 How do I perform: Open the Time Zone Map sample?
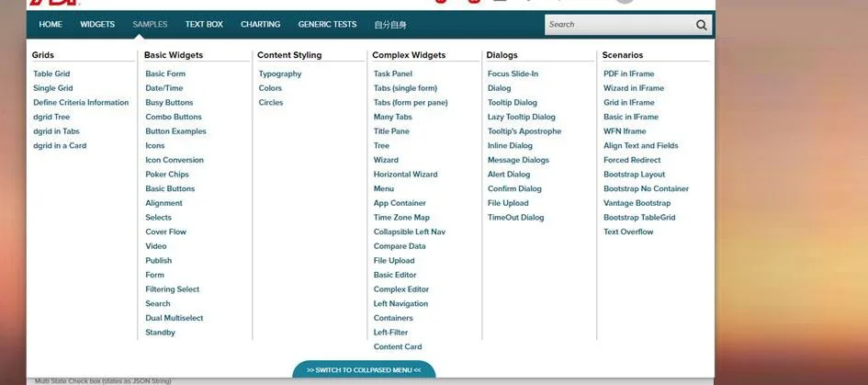[401, 218]
